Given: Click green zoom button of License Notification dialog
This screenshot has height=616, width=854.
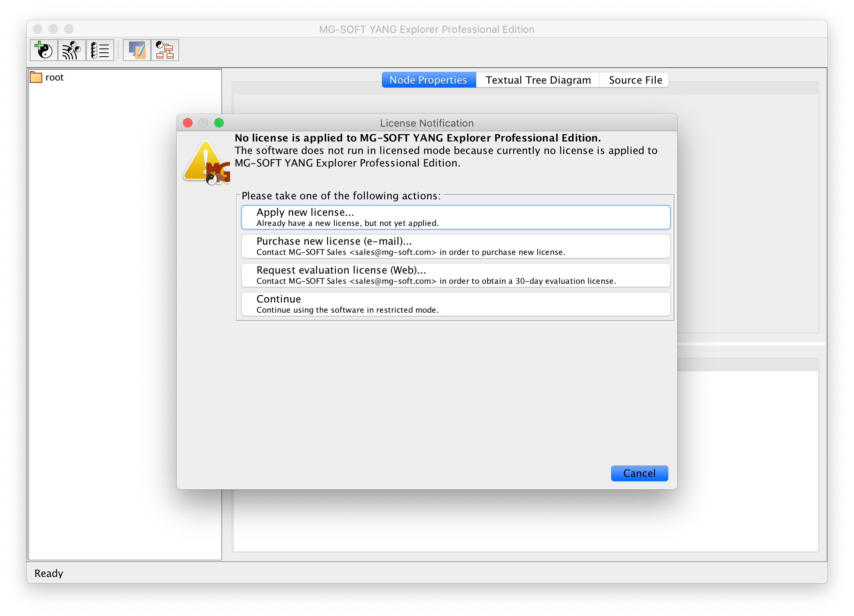Looking at the screenshot, I should pyautogui.click(x=219, y=123).
